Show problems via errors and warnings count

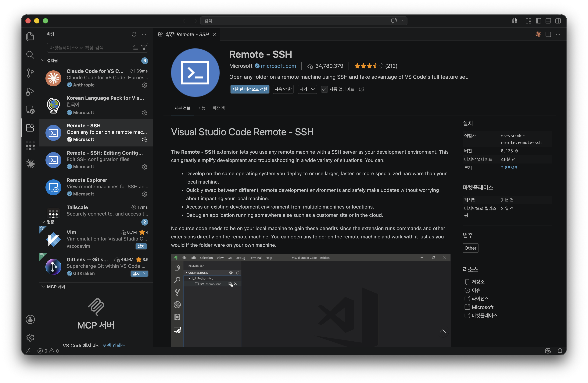click(x=48, y=351)
